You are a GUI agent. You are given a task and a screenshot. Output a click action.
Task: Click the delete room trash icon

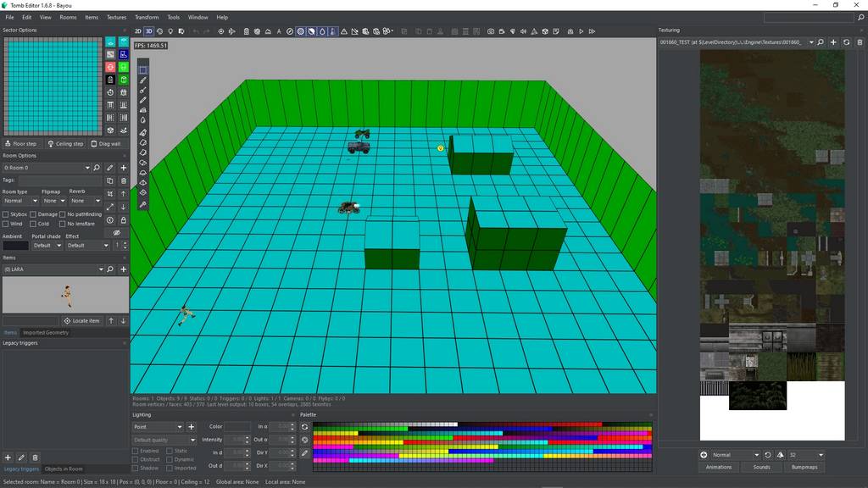point(124,180)
